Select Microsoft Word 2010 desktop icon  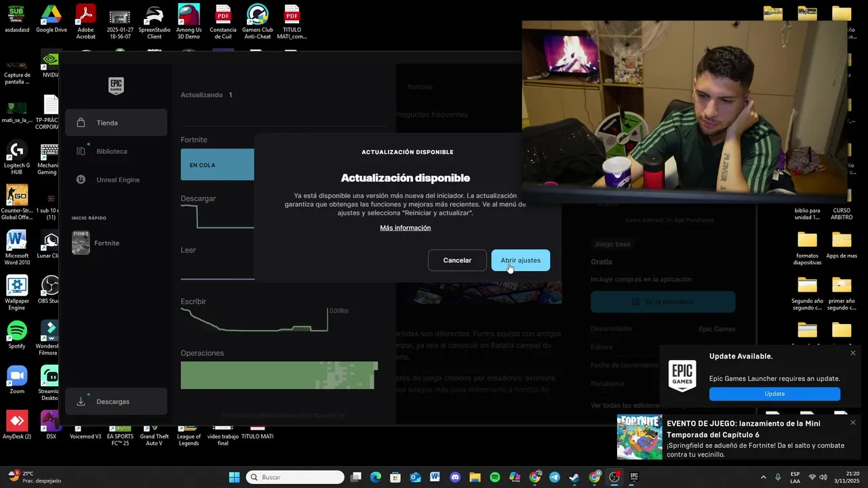click(x=17, y=248)
